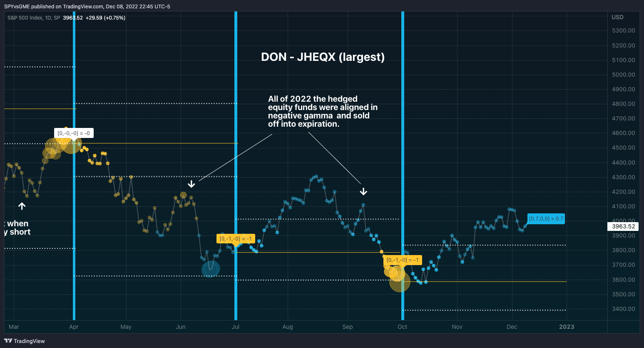Viewport: 644px width, 348px height.
Task: Click the 3600.00 price level
Action: (x=624, y=280)
